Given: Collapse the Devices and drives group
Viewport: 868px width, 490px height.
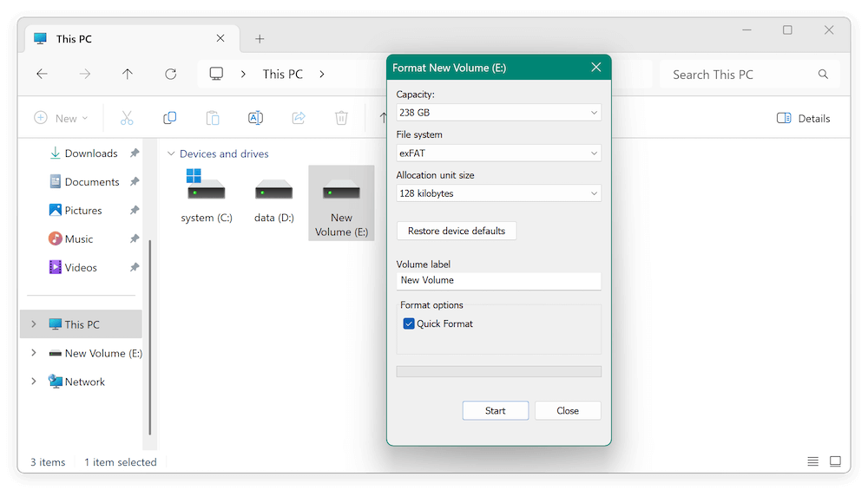Looking at the screenshot, I should coord(171,154).
